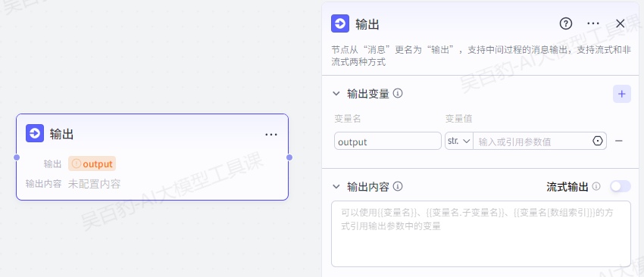Open the three-dot menu in the panel header
This screenshot has width=644, height=277.
593,23
